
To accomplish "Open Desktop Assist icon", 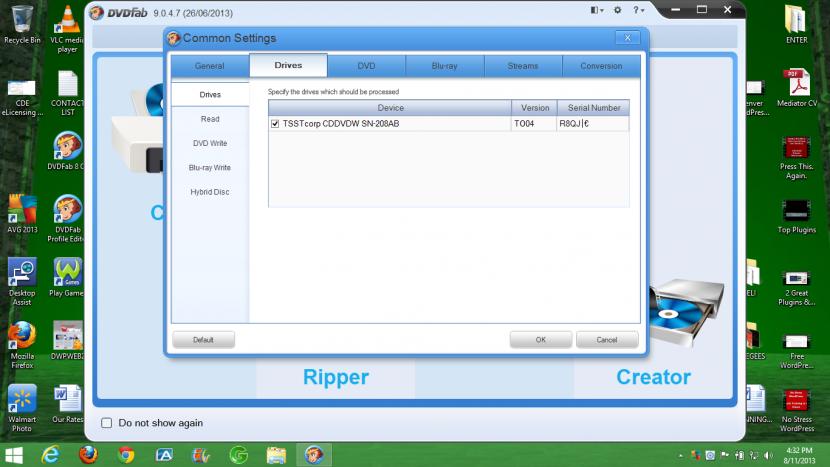I will (x=22, y=282).
